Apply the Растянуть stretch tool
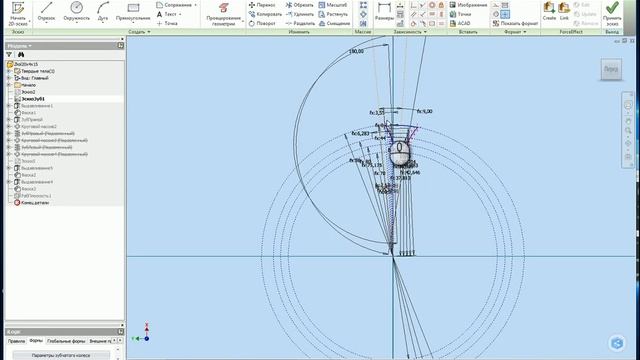The width and height of the screenshot is (640, 360). (333, 14)
